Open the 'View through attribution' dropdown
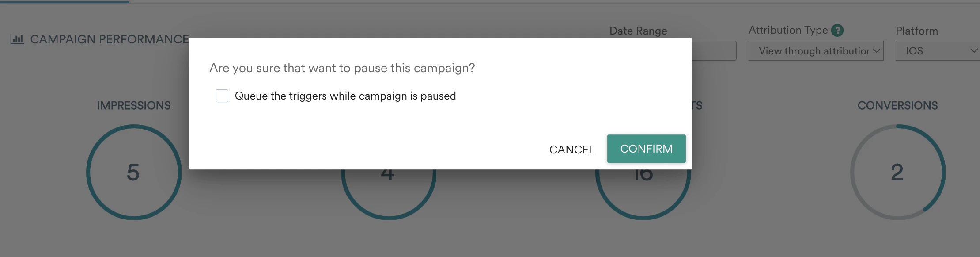 tap(816, 50)
